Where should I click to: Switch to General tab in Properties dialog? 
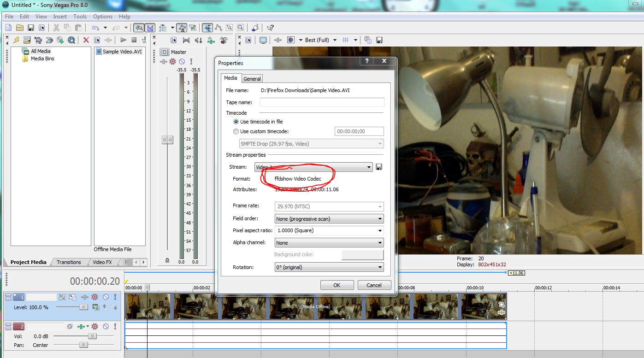click(252, 78)
